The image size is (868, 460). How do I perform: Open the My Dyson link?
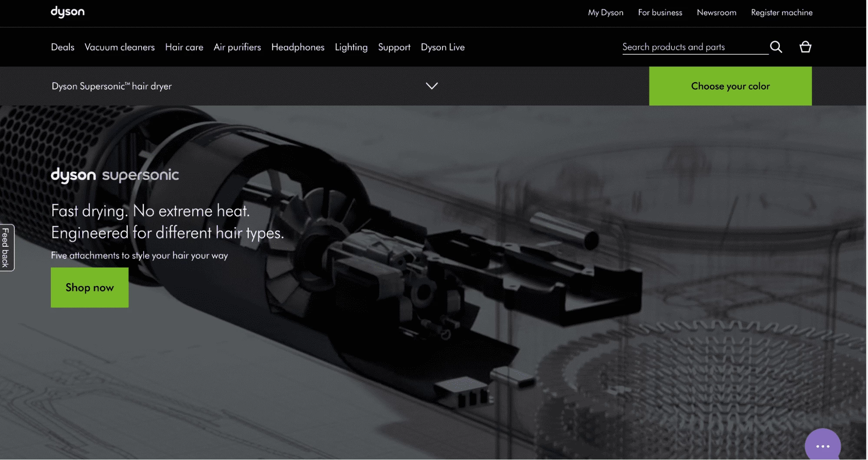click(x=606, y=13)
